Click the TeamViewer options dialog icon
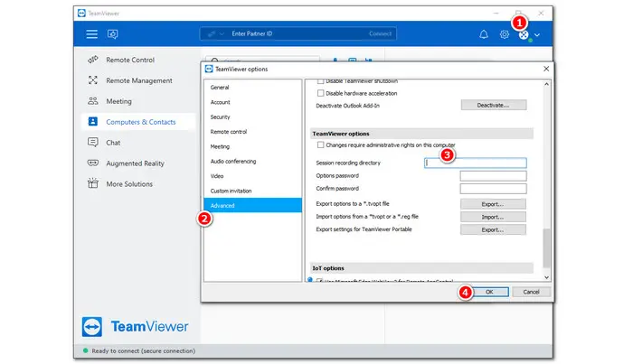633x364 pixels. click(209, 69)
